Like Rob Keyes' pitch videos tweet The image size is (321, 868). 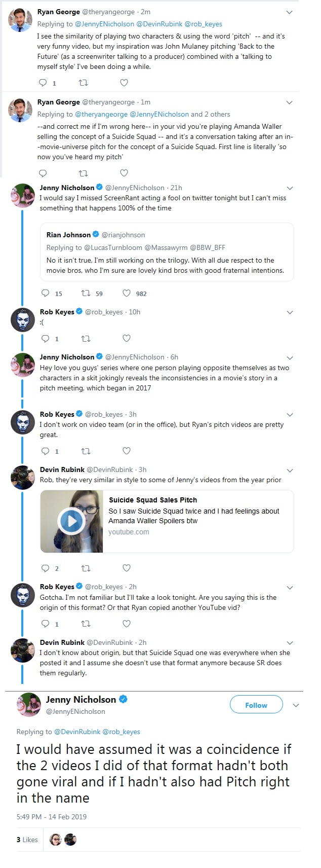click(x=127, y=451)
